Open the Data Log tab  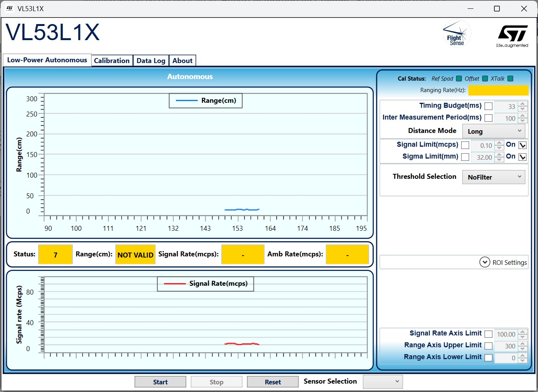click(x=151, y=61)
